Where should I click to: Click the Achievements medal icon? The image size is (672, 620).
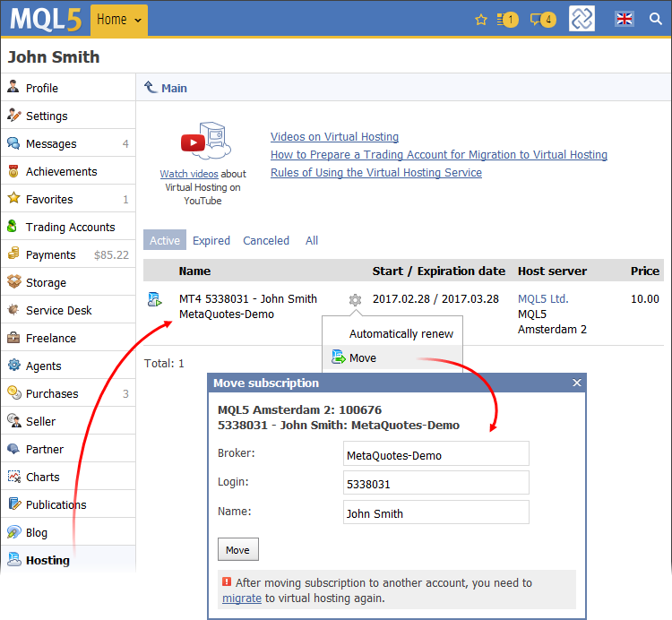pyautogui.click(x=13, y=171)
